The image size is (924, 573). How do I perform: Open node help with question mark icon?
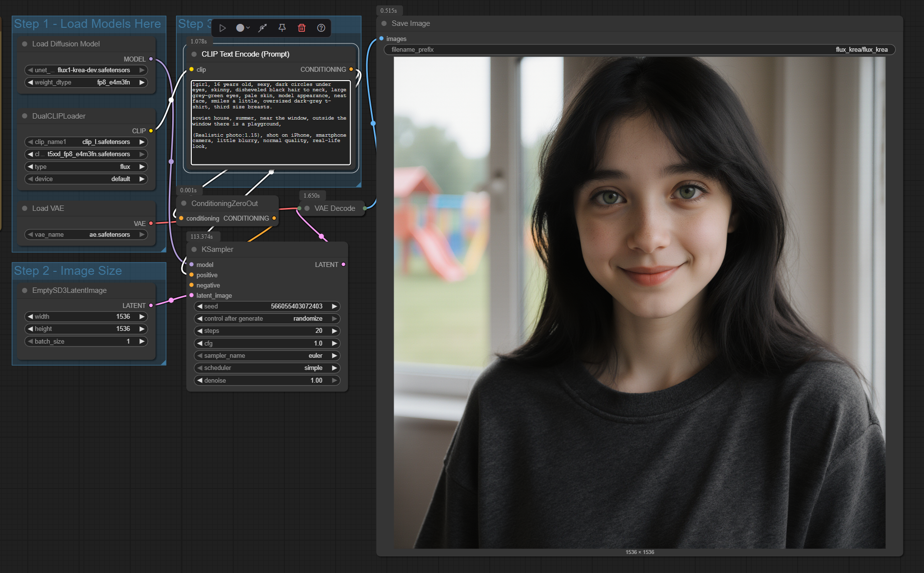(321, 28)
